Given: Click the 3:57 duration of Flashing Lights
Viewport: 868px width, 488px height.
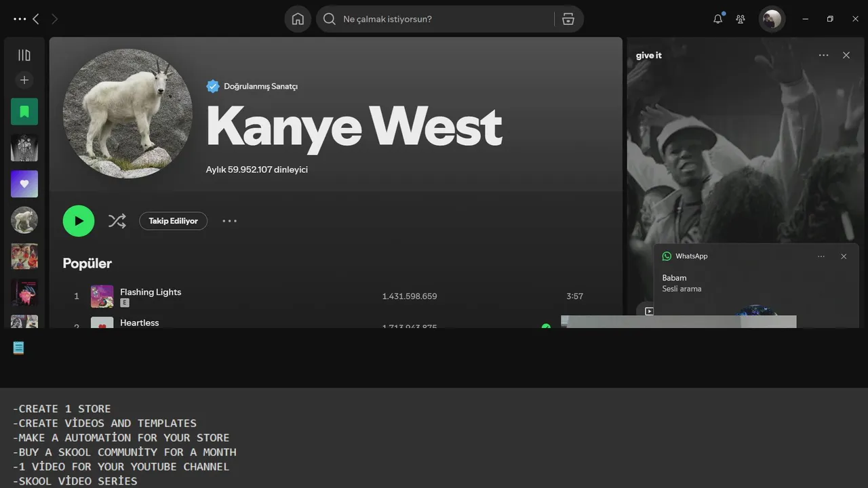Looking at the screenshot, I should [575, 296].
